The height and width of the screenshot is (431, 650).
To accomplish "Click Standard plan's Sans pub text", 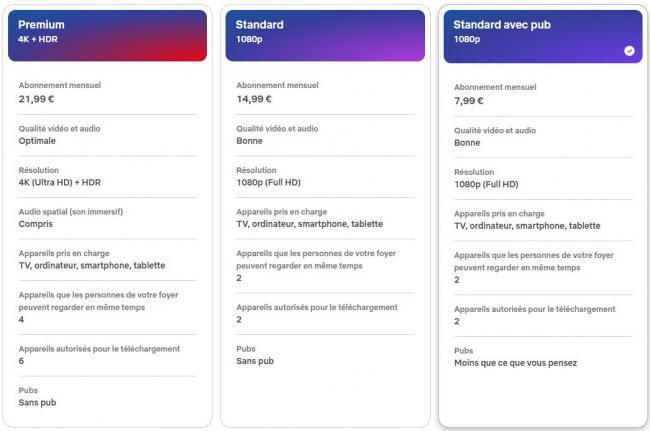I will click(x=255, y=361).
